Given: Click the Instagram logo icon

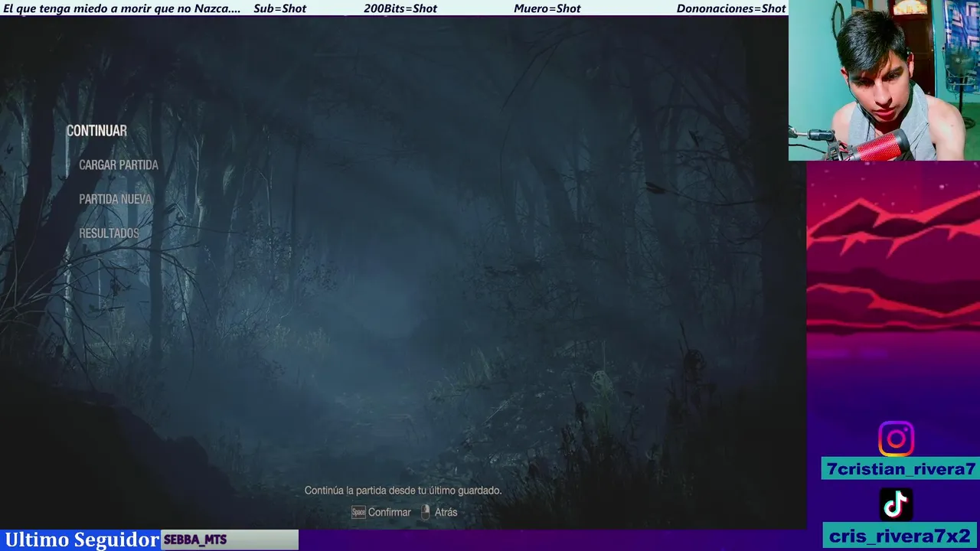Looking at the screenshot, I should (896, 439).
